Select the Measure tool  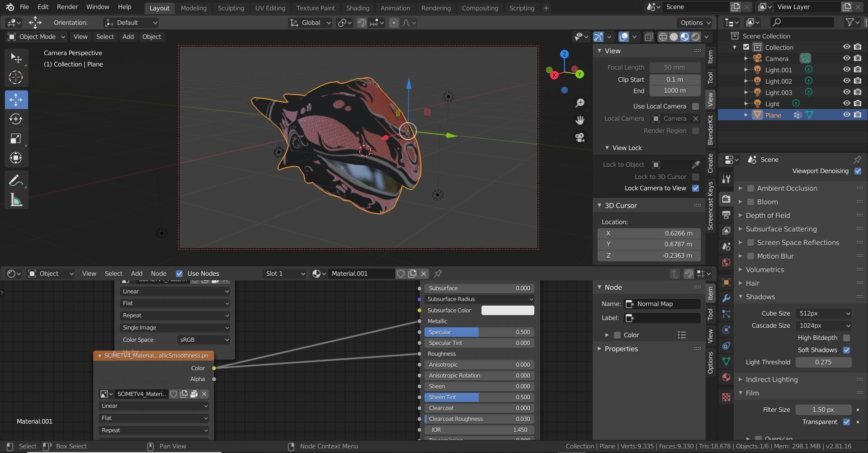tap(16, 200)
